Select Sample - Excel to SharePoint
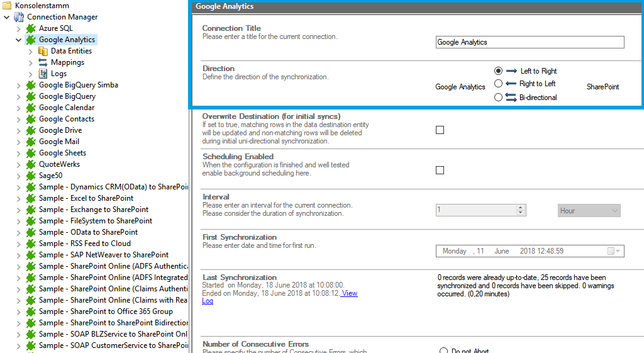 [x=86, y=198]
